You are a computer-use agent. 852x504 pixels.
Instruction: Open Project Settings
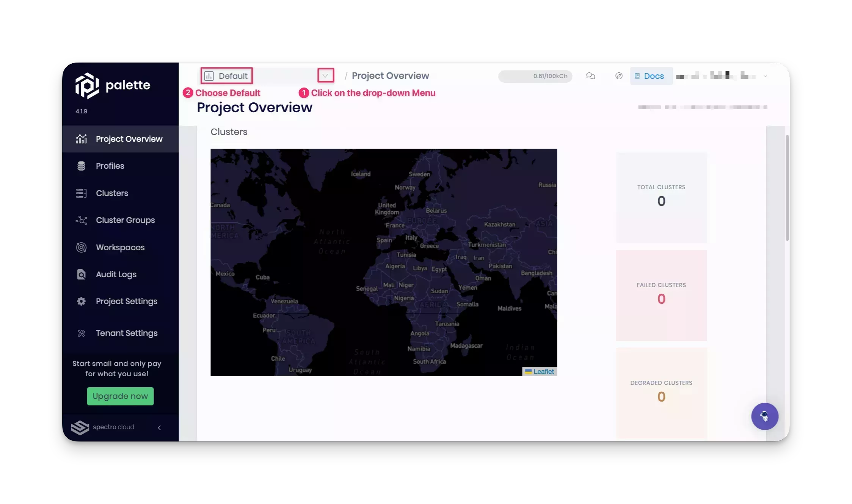tap(126, 301)
